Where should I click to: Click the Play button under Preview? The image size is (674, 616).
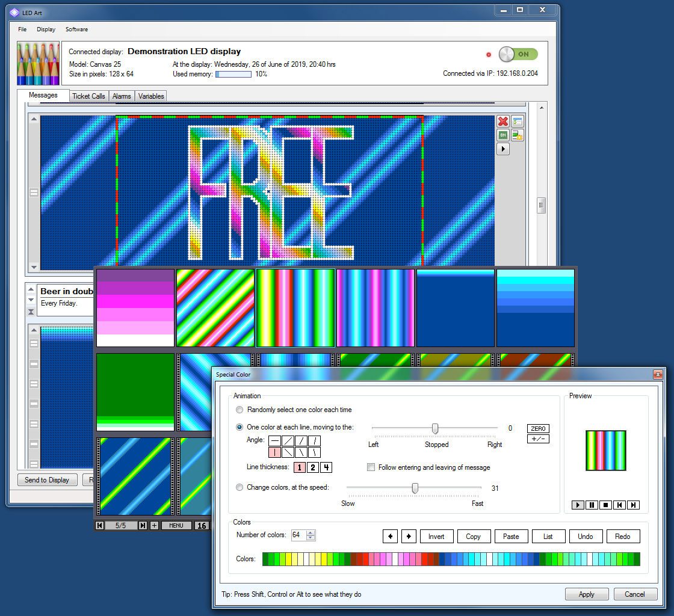(578, 505)
